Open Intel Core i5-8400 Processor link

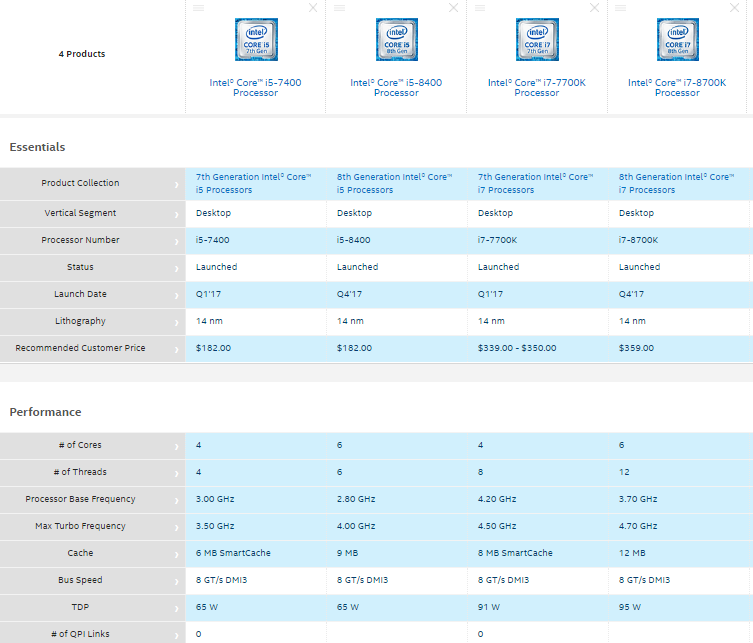[x=396, y=87]
